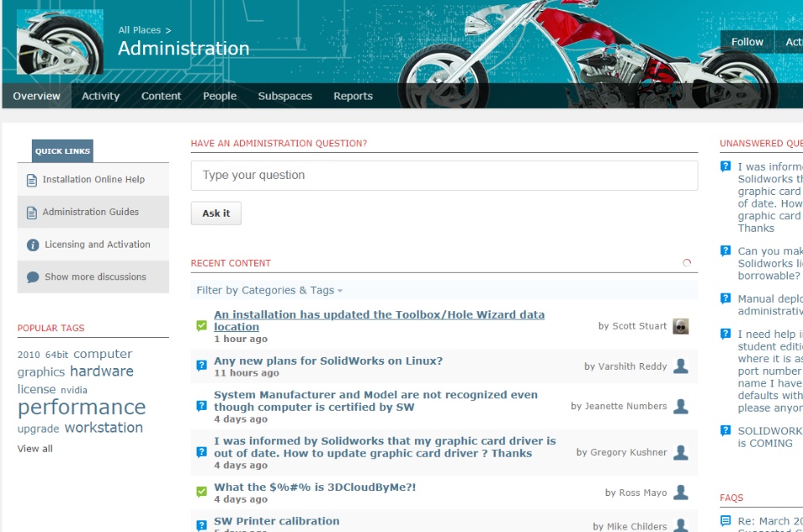803x532 pixels.
Task: Click the question input field
Action: pyautogui.click(x=444, y=175)
